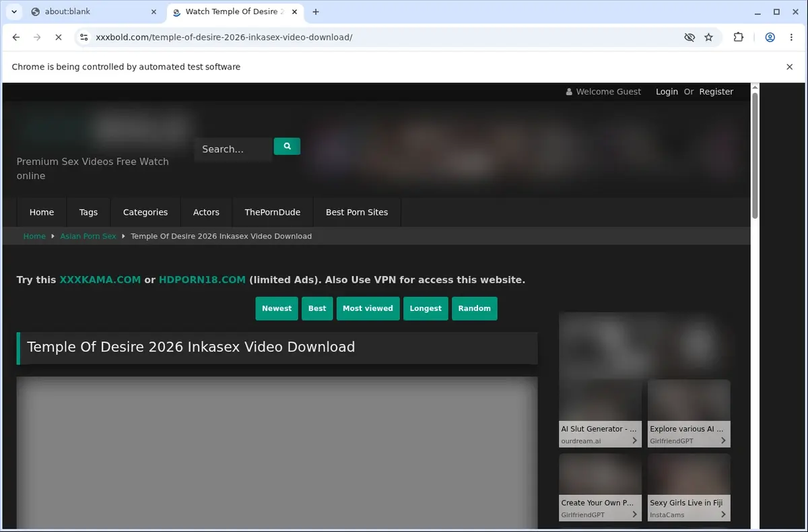Submit search with magnifier button
Viewport: 808px width, 532px height.
point(287,146)
